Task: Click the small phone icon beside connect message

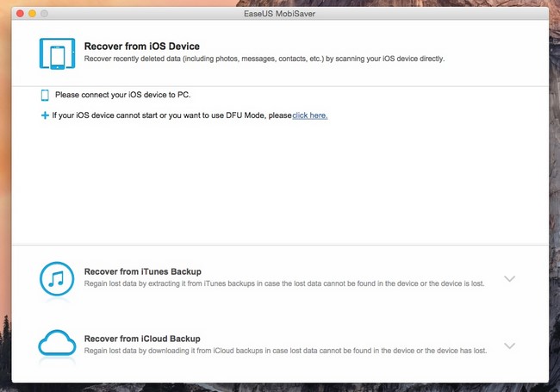Action: (x=45, y=96)
